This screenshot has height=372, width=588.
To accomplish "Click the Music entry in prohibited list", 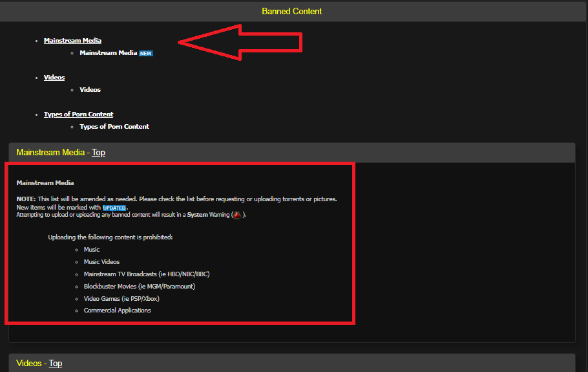I will (x=92, y=250).
